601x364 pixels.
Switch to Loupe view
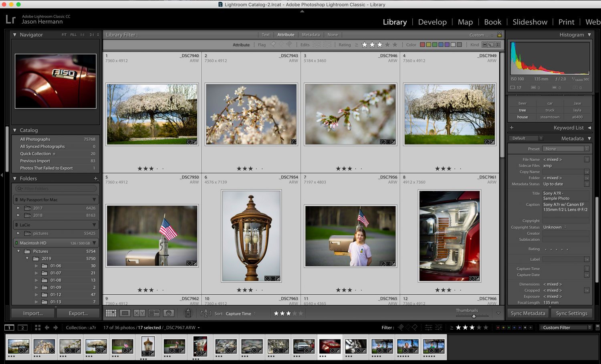[x=125, y=313]
